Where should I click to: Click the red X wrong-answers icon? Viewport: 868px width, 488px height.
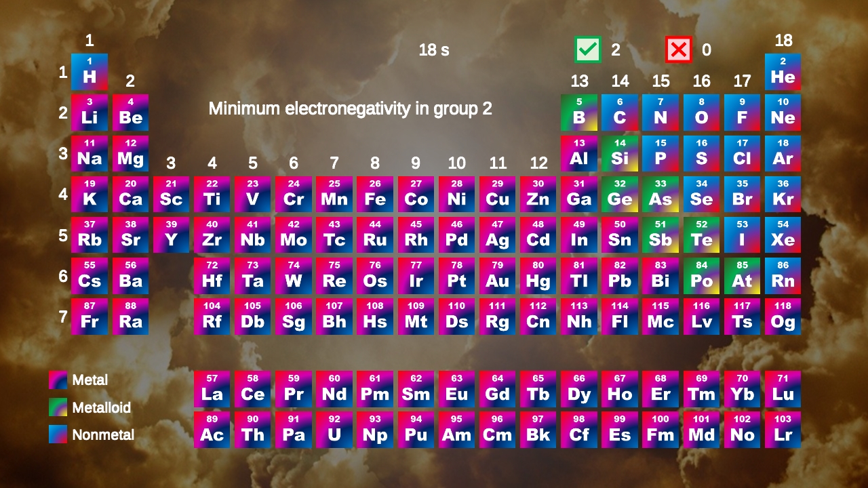[679, 49]
